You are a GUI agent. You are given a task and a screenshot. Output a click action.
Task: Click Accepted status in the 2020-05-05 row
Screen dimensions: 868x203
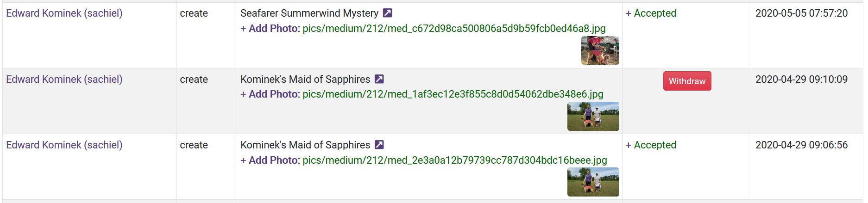(x=651, y=13)
